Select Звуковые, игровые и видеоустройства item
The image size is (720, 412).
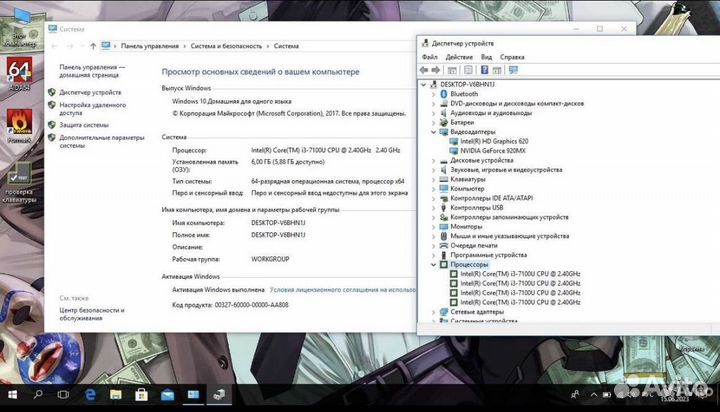pos(506,169)
